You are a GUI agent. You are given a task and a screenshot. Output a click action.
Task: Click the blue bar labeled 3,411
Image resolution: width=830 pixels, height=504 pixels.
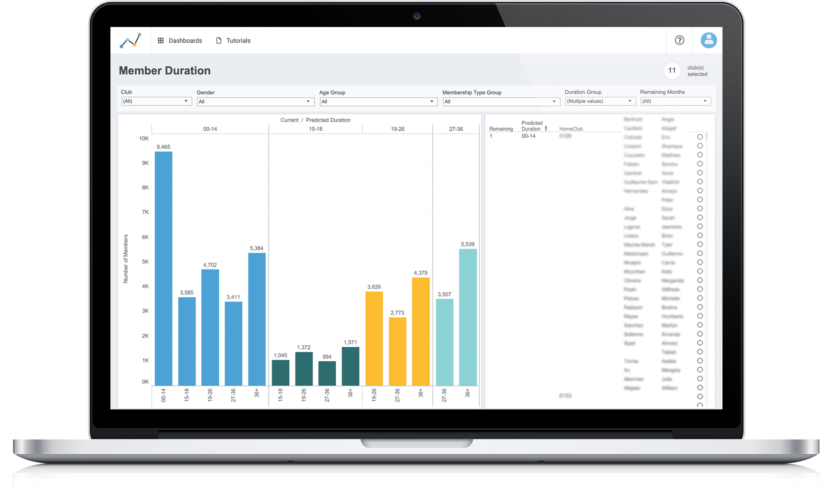(x=233, y=344)
